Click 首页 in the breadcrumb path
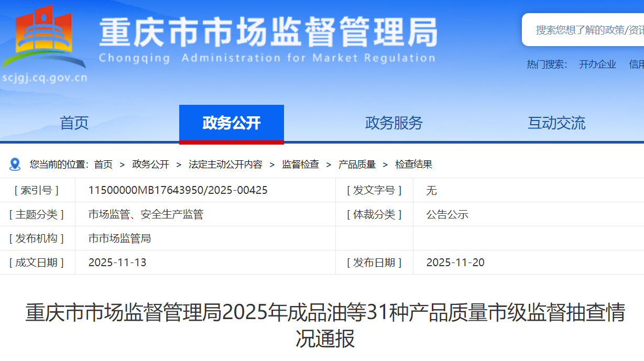 [x=103, y=165]
